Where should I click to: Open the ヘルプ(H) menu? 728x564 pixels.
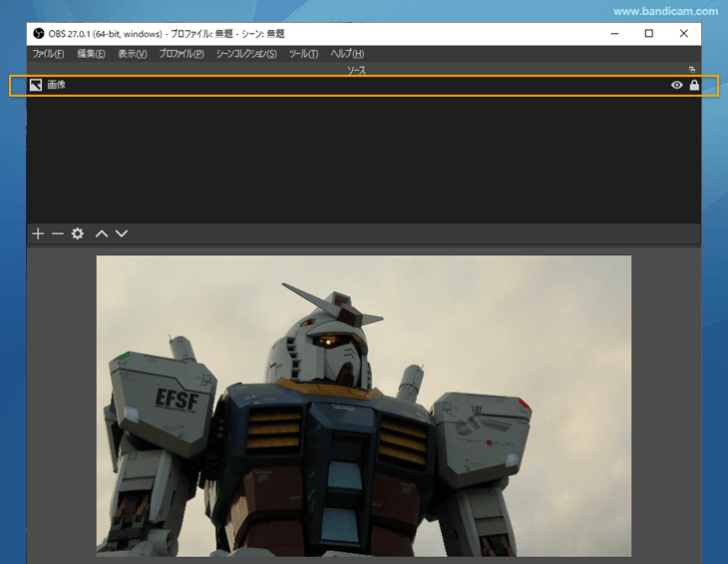(347, 54)
